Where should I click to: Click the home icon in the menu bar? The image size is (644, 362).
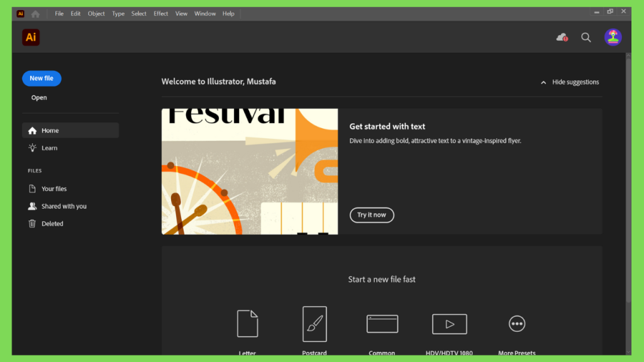pos(35,14)
